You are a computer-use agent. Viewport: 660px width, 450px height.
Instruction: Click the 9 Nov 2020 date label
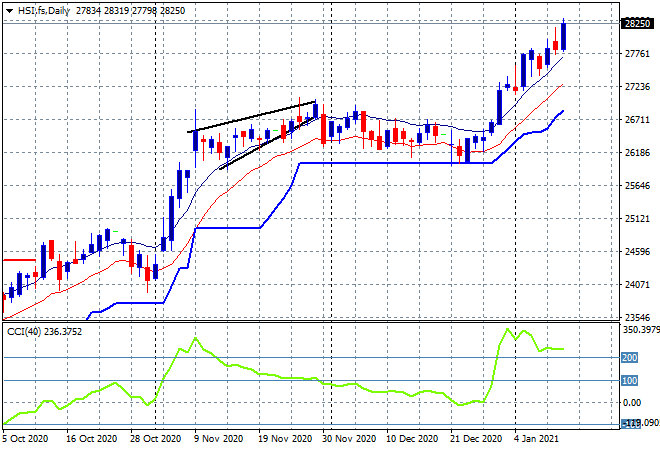pyautogui.click(x=218, y=439)
